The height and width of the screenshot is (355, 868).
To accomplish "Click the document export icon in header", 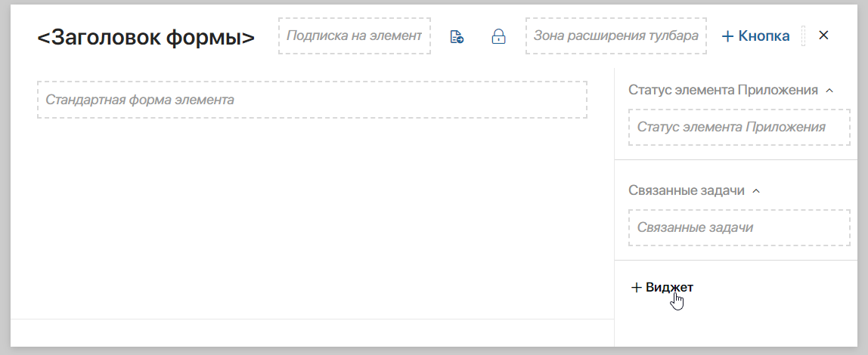I will 457,37.
